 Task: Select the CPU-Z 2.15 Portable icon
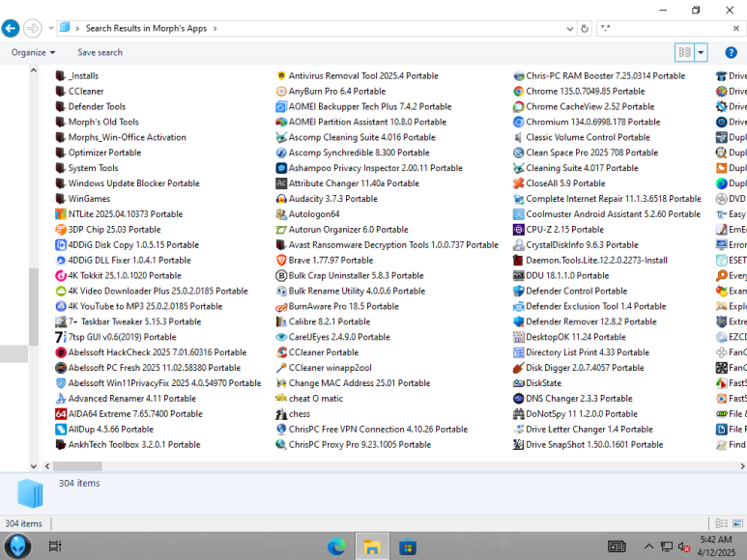click(x=518, y=230)
